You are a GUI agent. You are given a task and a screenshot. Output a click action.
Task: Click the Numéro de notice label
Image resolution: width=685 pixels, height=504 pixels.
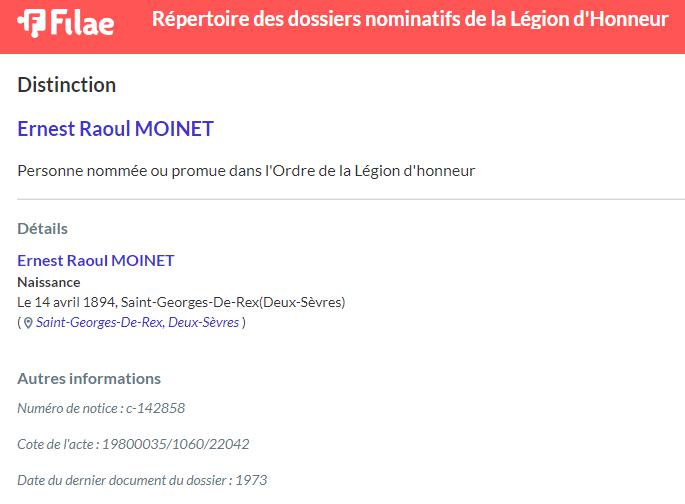point(67,408)
